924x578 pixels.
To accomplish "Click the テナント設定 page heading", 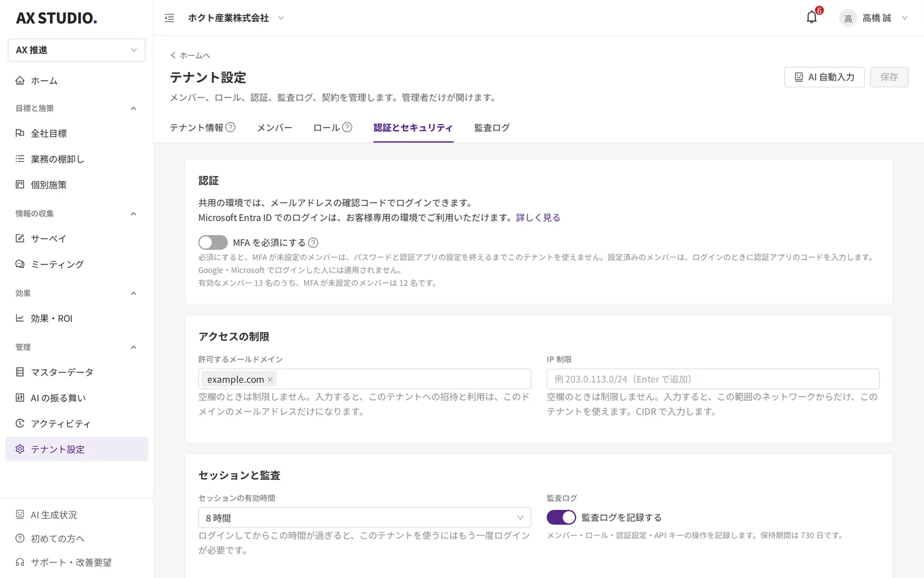I will click(x=208, y=78).
